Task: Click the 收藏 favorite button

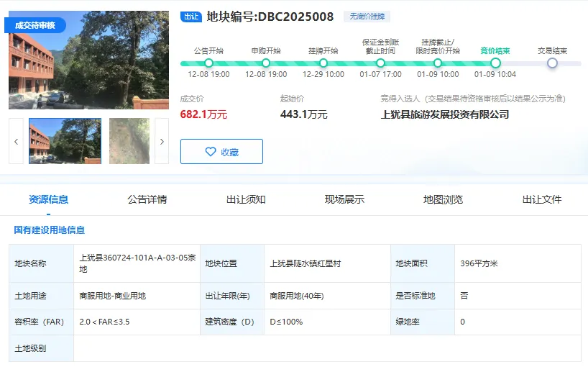Action: click(x=221, y=152)
